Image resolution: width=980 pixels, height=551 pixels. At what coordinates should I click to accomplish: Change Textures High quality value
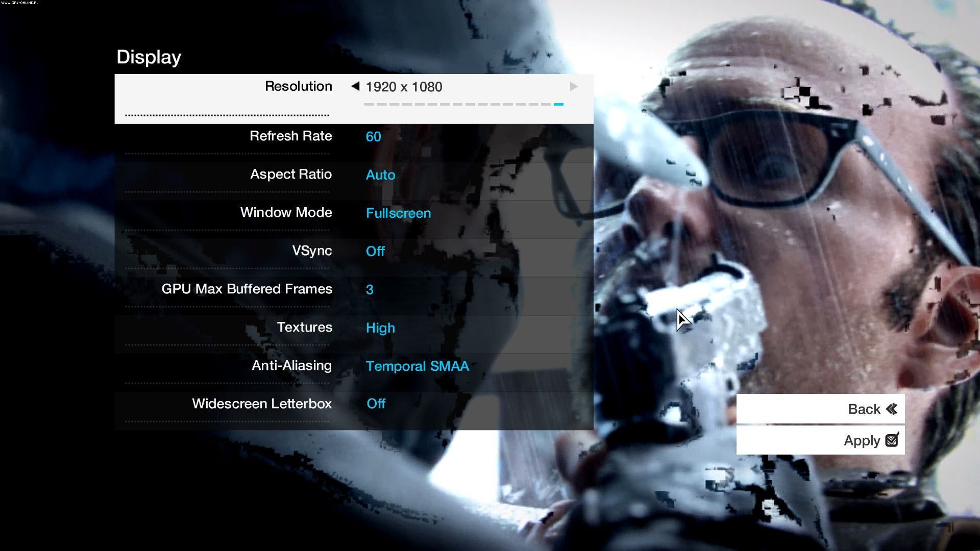[380, 328]
